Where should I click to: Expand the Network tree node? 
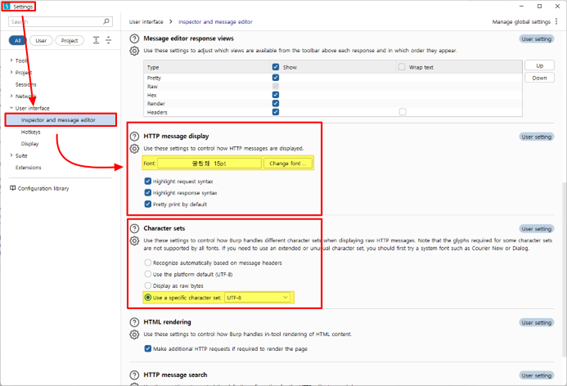tap(11, 96)
